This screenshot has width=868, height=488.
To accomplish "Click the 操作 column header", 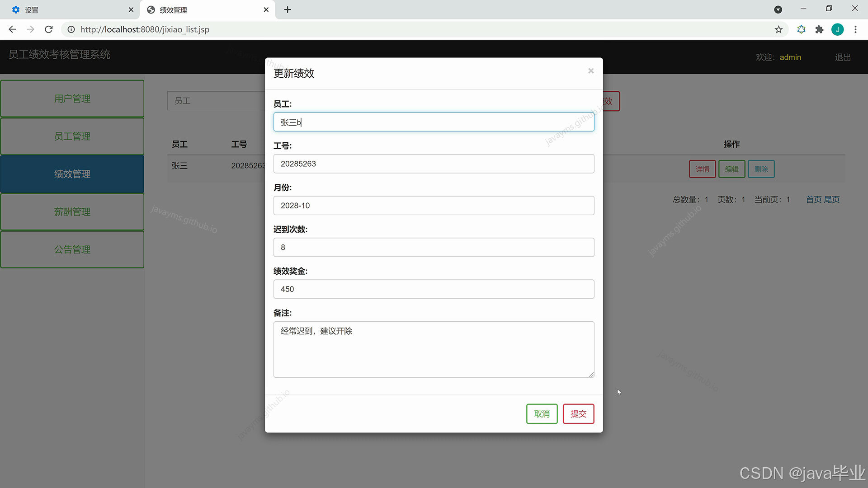I will (x=731, y=144).
